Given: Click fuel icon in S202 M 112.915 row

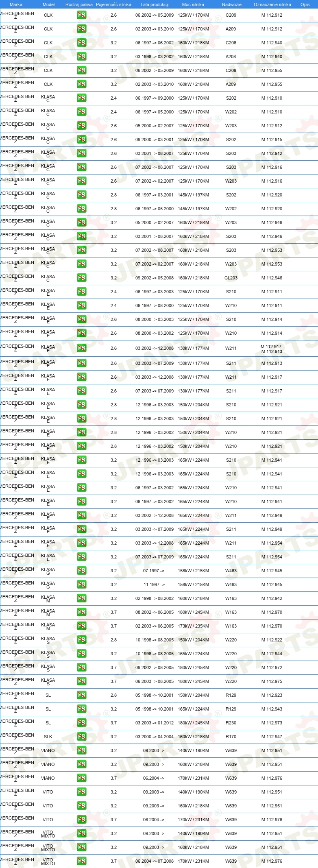Looking at the screenshot, I should coord(81,140).
